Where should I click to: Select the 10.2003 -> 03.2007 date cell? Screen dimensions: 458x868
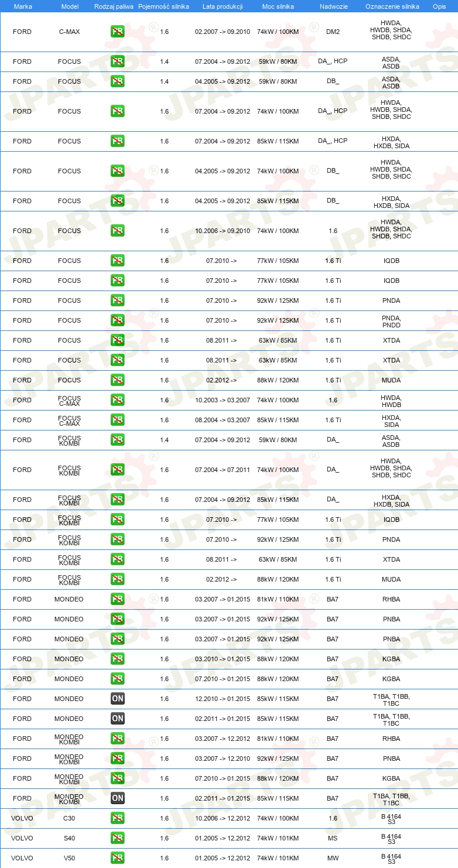223,400
